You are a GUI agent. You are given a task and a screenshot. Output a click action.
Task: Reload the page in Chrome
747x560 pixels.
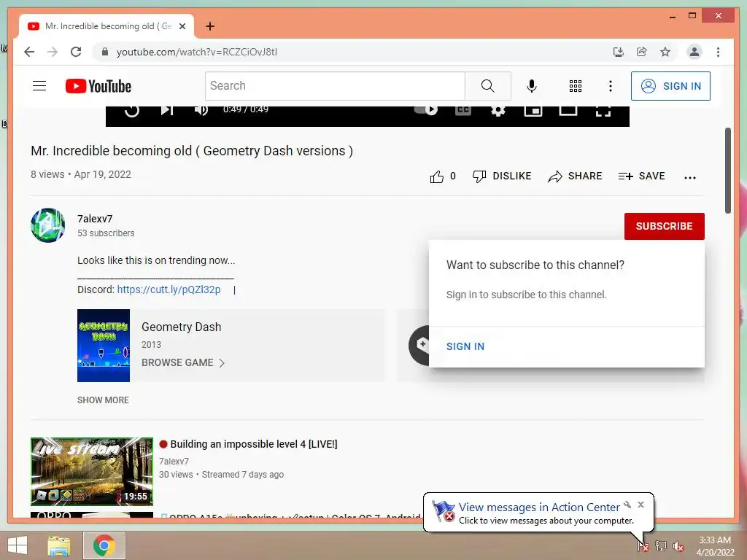click(76, 52)
